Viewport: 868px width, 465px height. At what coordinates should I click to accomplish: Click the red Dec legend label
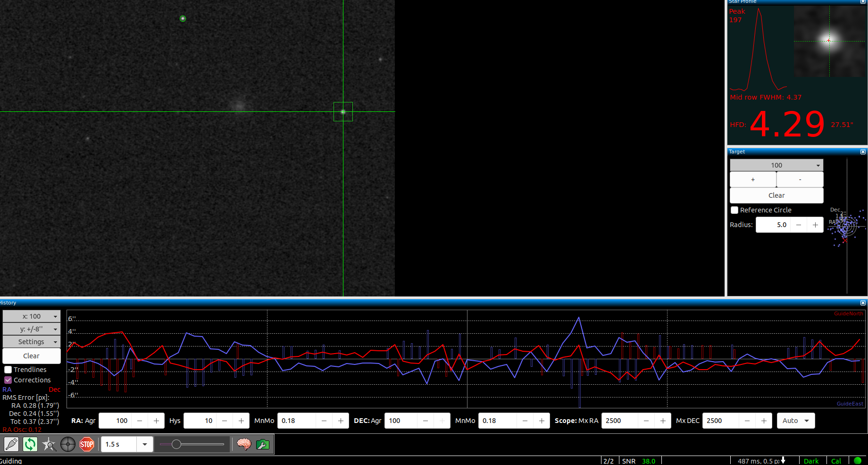[55, 389]
